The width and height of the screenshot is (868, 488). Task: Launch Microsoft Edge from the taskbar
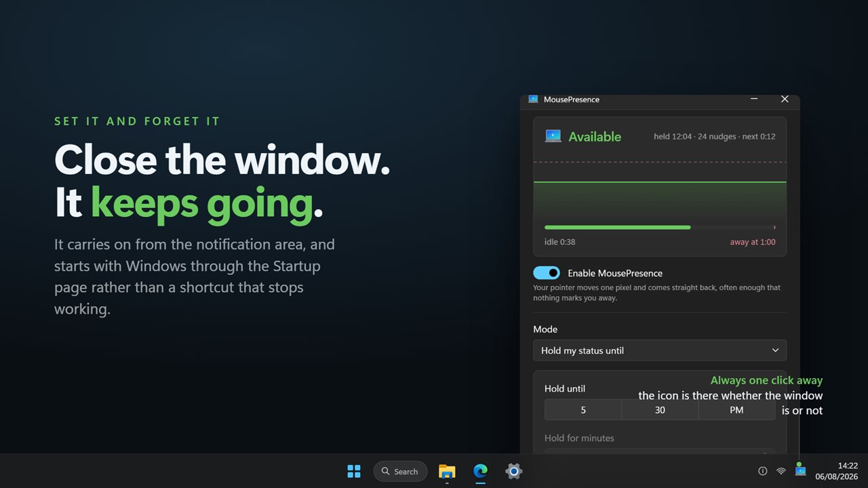(x=480, y=471)
